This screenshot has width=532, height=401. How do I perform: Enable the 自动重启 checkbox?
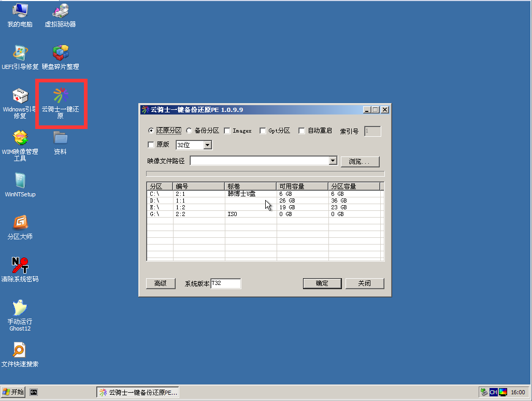coord(301,131)
